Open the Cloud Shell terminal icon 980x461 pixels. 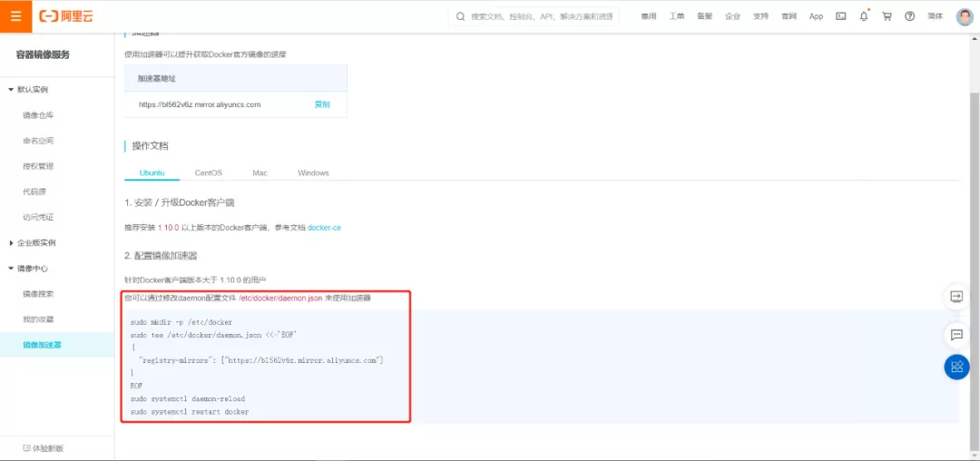pos(841,16)
